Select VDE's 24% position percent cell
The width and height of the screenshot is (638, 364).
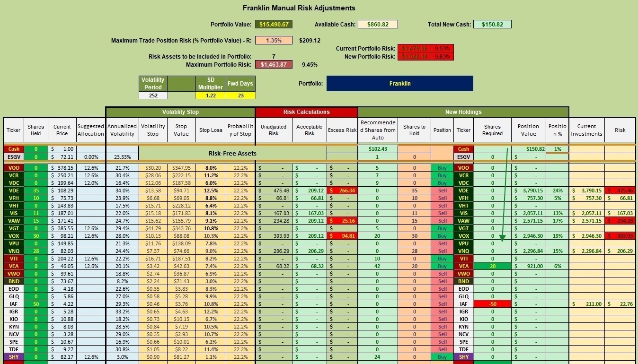pyautogui.click(x=557, y=191)
